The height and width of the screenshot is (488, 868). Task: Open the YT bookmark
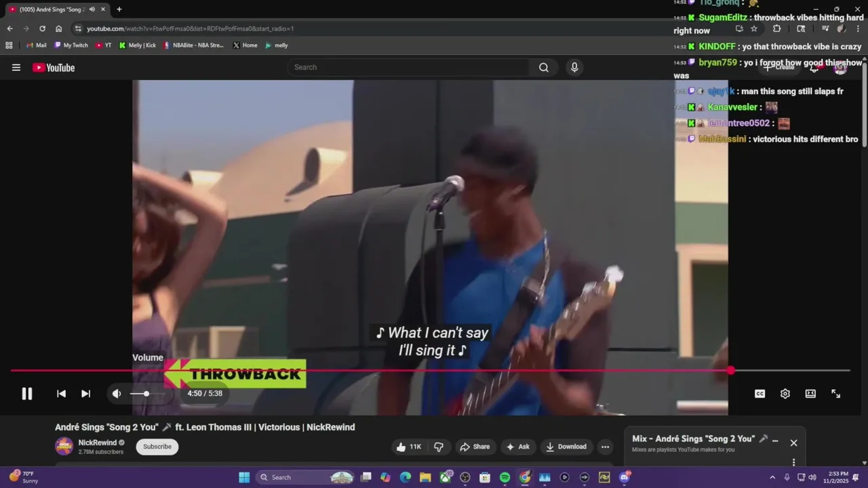pos(104,45)
